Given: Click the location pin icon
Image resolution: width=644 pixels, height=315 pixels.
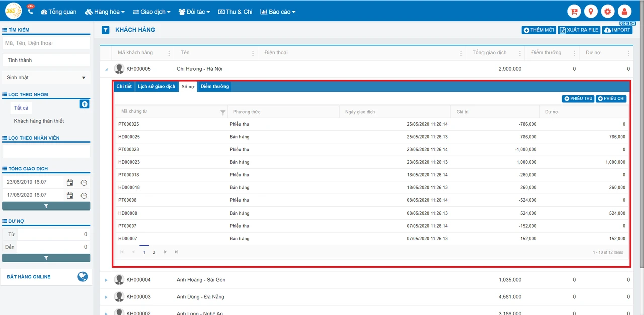Looking at the screenshot, I should tap(591, 11).
